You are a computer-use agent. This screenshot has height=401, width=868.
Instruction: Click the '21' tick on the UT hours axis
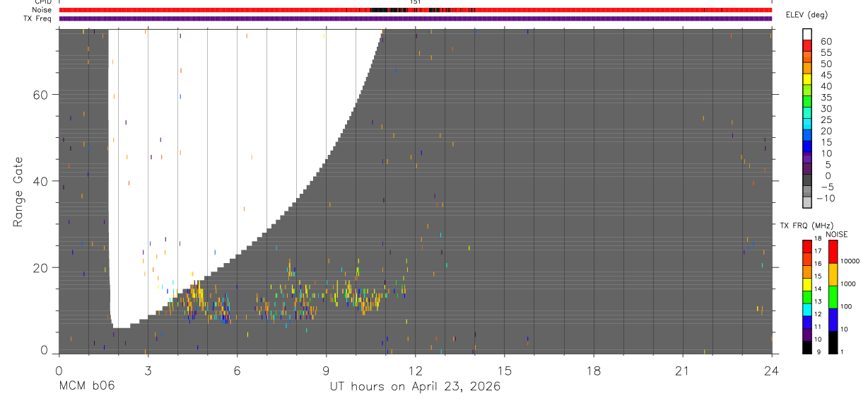pos(682,371)
